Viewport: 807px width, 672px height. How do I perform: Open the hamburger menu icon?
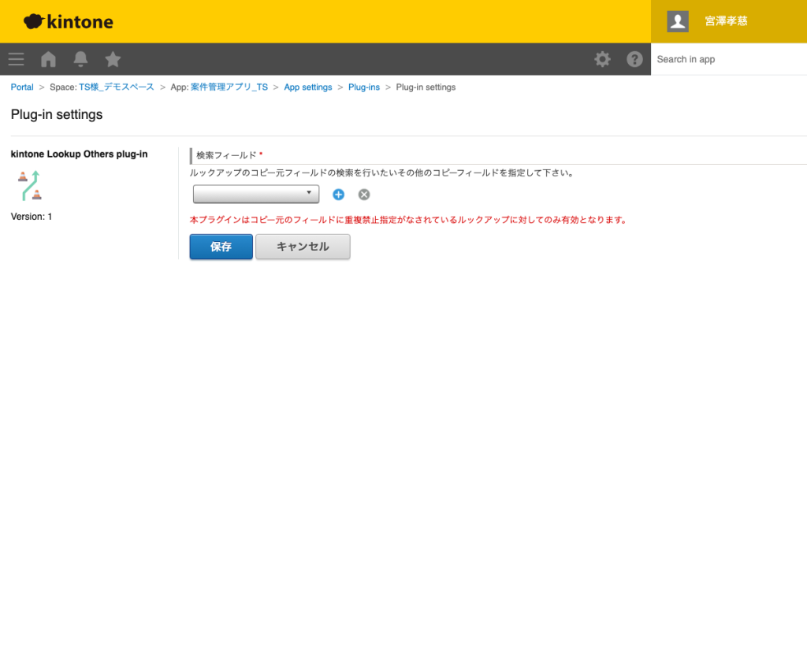[x=17, y=59]
